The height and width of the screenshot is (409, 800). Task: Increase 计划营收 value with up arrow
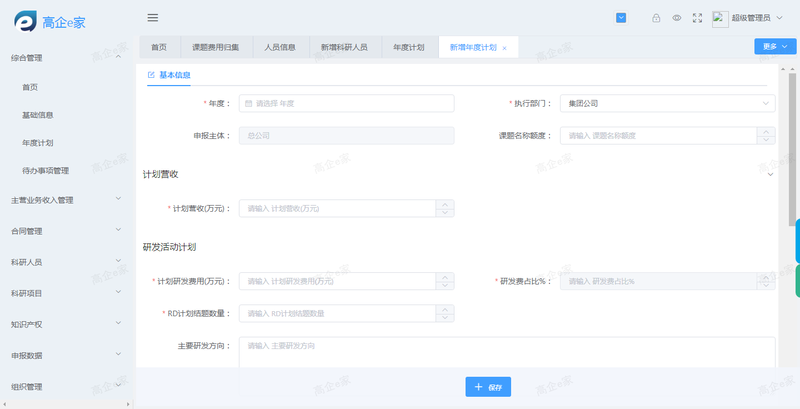(445, 204)
